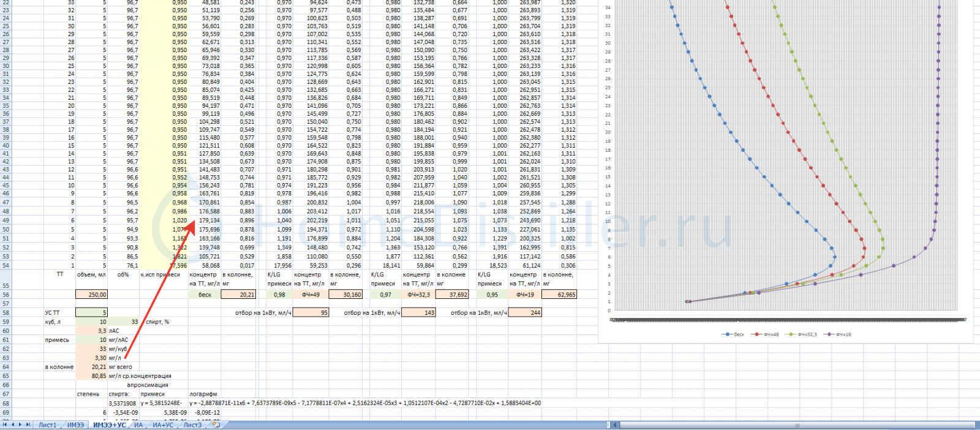This screenshot has width=980, height=430.
Task: Click next sheet navigation arrow
Action: 20,424
